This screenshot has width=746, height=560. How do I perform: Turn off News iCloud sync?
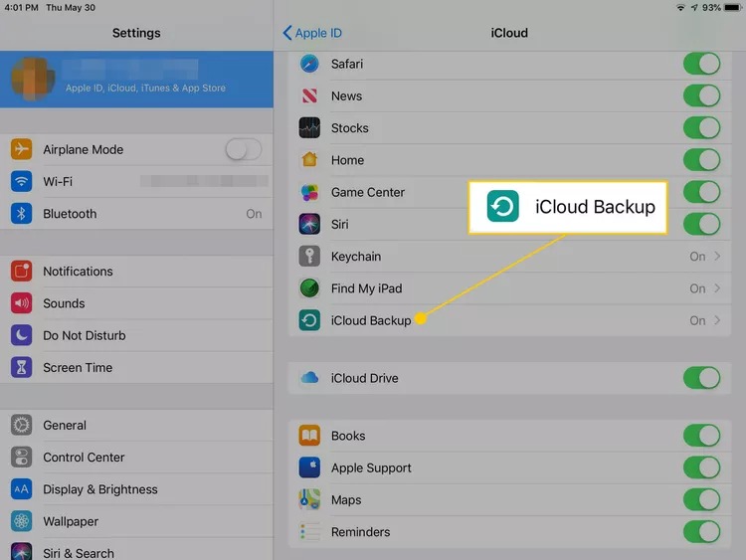pyautogui.click(x=702, y=96)
